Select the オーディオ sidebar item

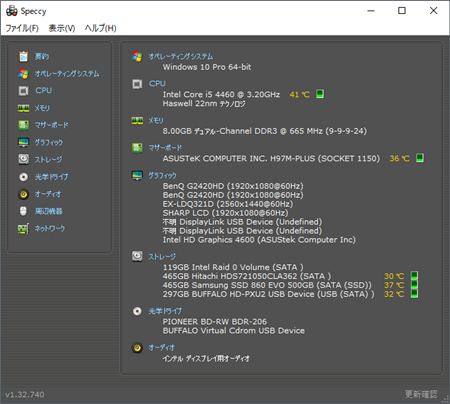point(48,194)
